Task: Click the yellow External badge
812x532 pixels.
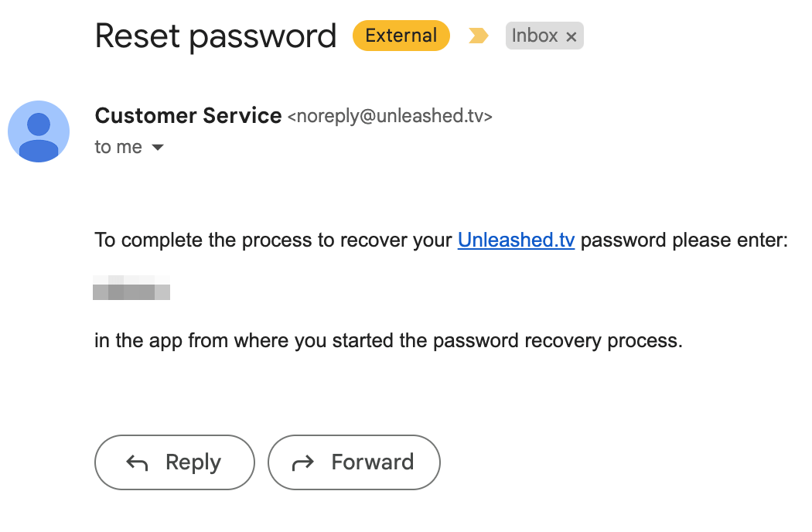Action: tap(401, 36)
